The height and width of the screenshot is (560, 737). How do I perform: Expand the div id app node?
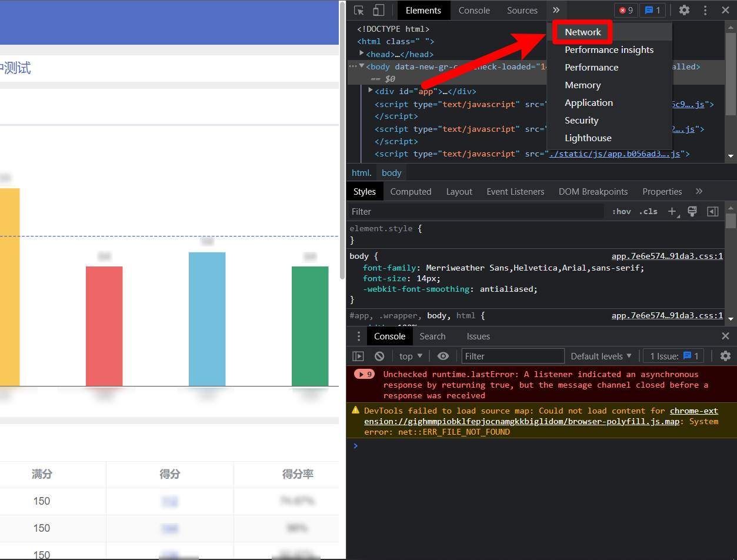[371, 91]
